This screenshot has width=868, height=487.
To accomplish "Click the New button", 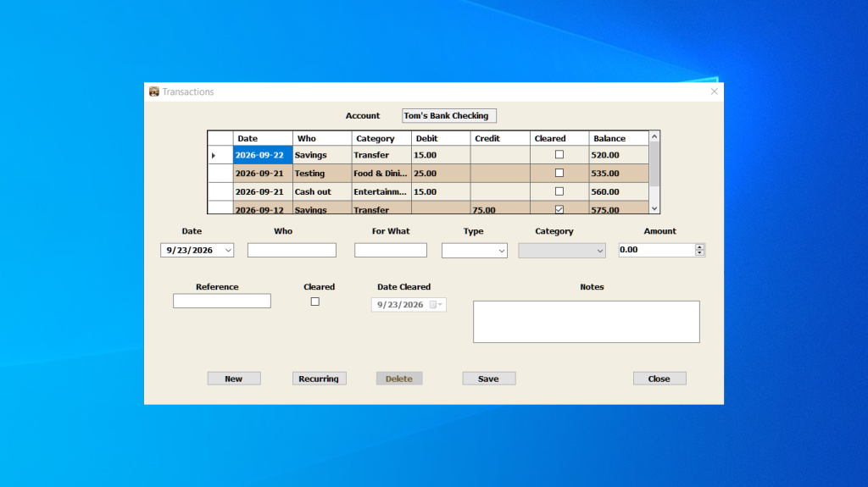I will pyautogui.click(x=234, y=379).
